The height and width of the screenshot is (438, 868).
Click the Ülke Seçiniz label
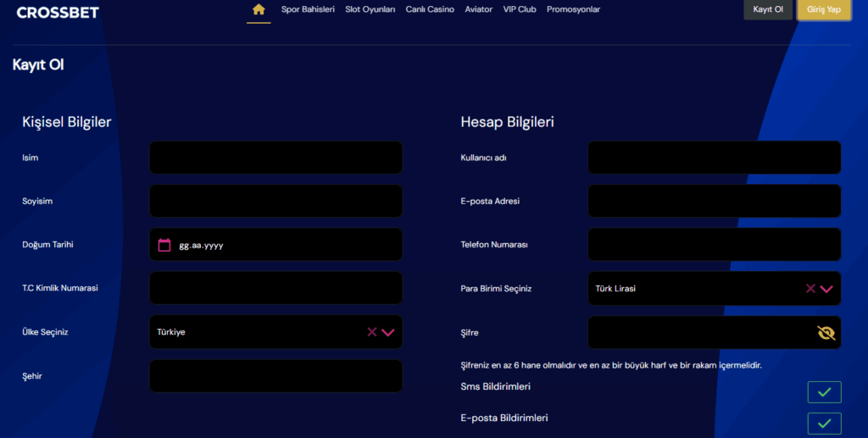coord(45,332)
